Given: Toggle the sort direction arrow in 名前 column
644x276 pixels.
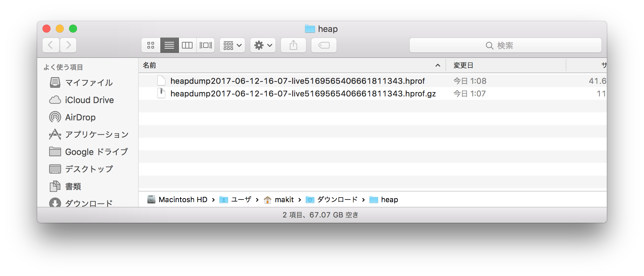Looking at the screenshot, I should point(438,65).
